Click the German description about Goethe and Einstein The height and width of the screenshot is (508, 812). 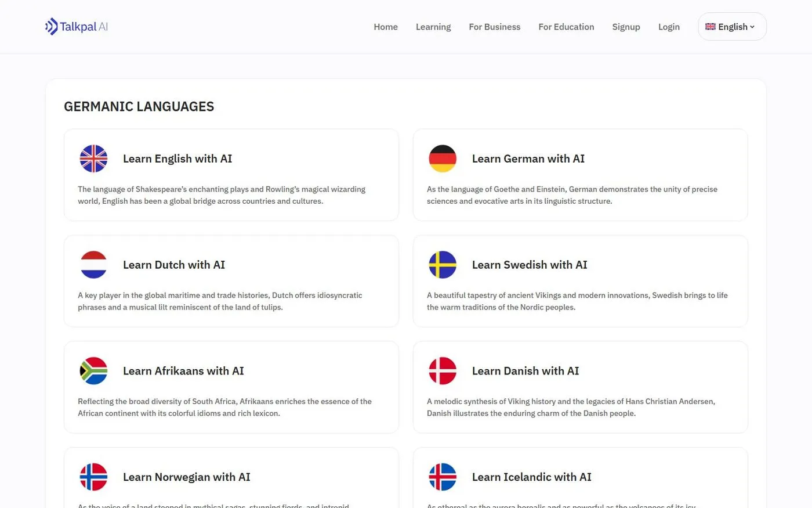click(x=572, y=195)
